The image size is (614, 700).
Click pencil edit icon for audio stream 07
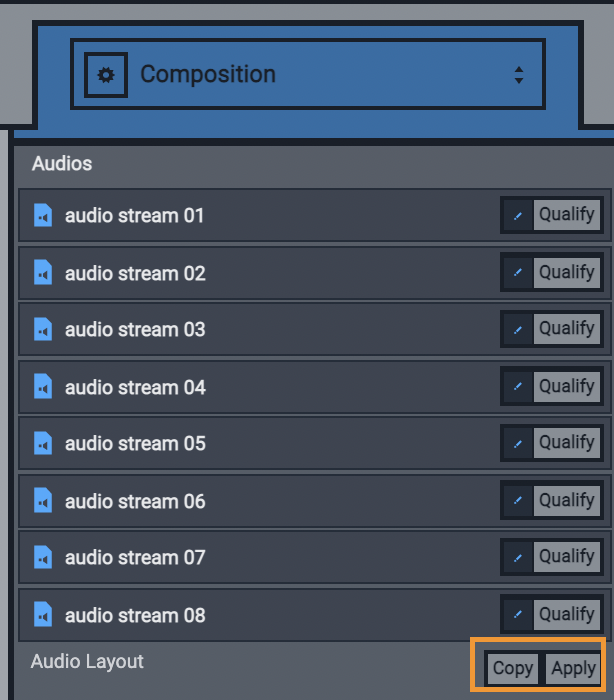click(x=518, y=557)
